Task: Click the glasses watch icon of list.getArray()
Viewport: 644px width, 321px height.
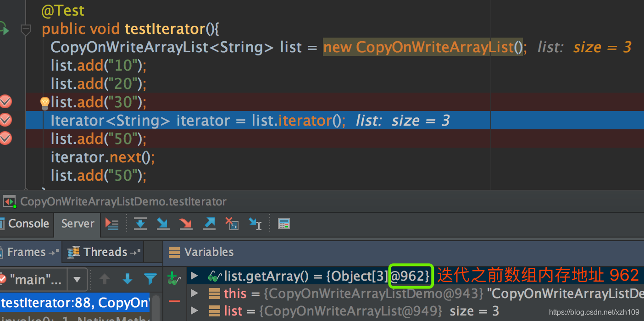Action: [215, 276]
